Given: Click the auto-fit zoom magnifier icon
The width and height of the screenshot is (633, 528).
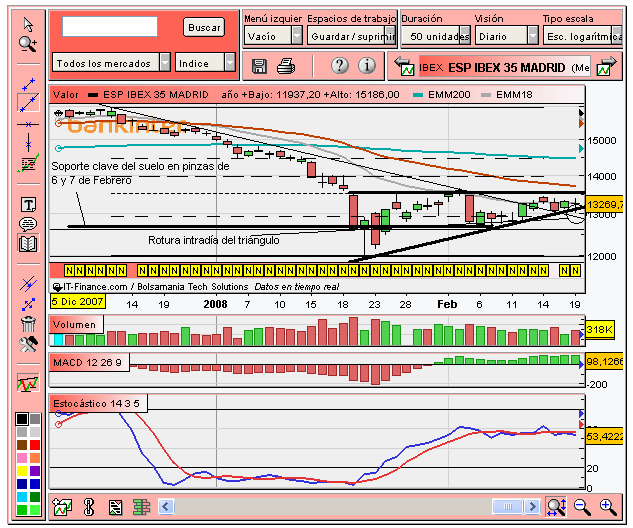Looking at the screenshot, I should (x=555, y=507).
